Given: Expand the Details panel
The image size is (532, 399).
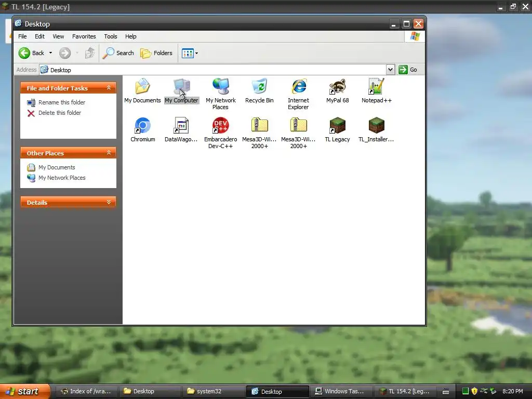Looking at the screenshot, I should (x=109, y=202).
